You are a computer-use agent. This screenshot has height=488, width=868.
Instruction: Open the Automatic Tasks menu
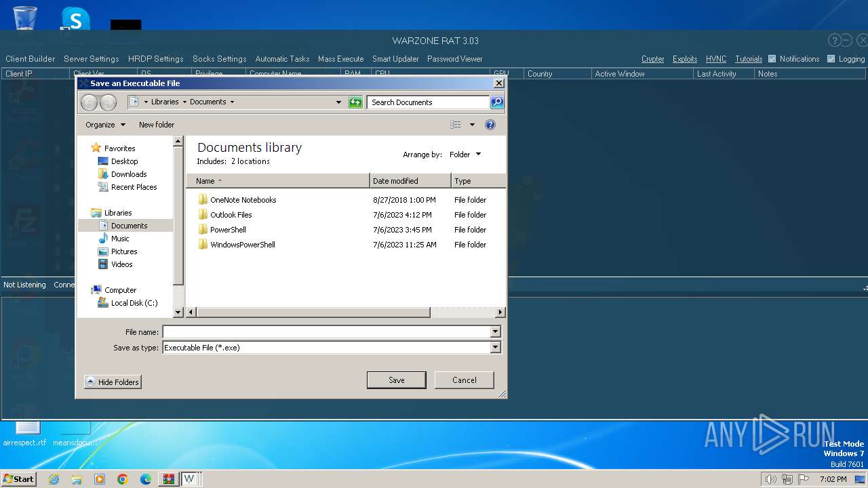tap(282, 59)
